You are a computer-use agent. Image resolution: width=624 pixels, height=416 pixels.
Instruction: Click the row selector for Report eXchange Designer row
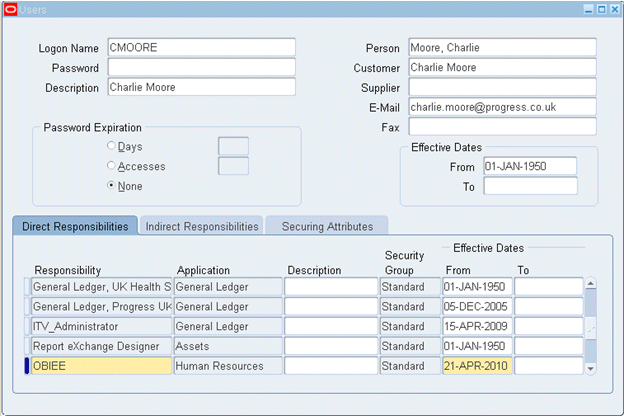point(27,346)
